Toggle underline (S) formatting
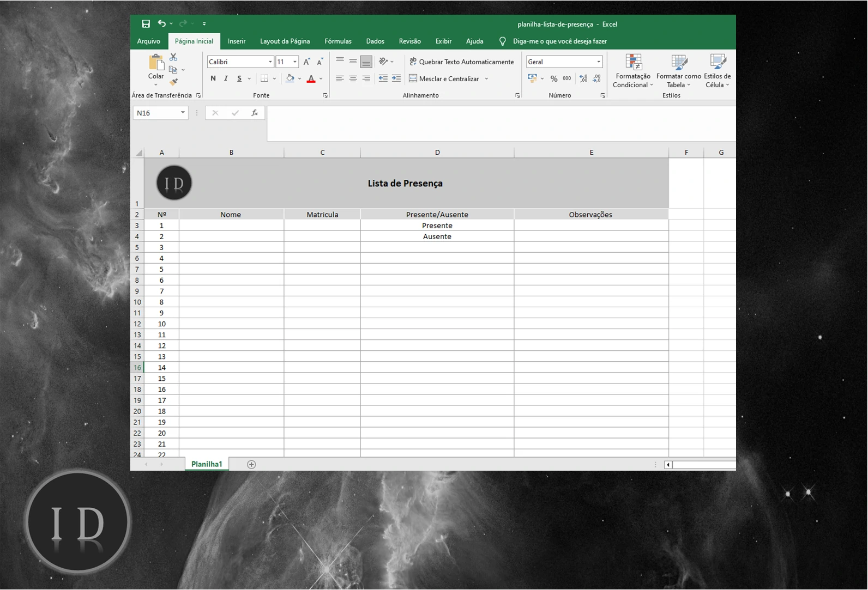This screenshot has width=868, height=590. coord(239,78)
